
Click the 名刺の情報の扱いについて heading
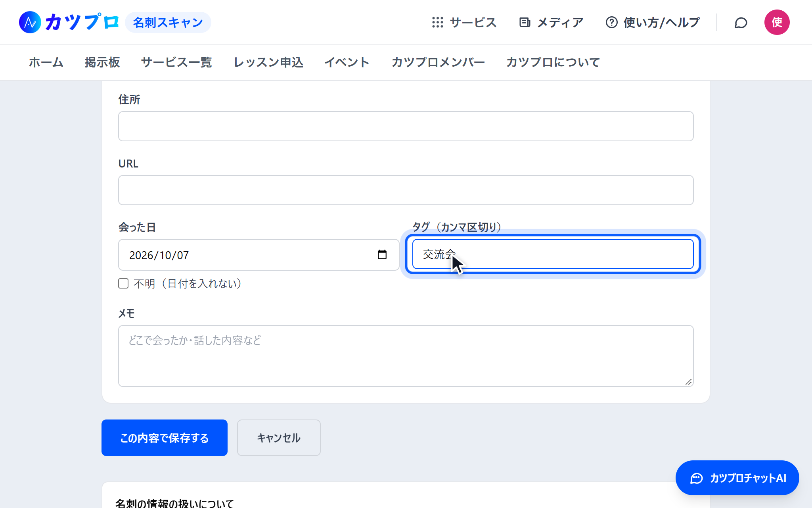click(x=175, y=503)
